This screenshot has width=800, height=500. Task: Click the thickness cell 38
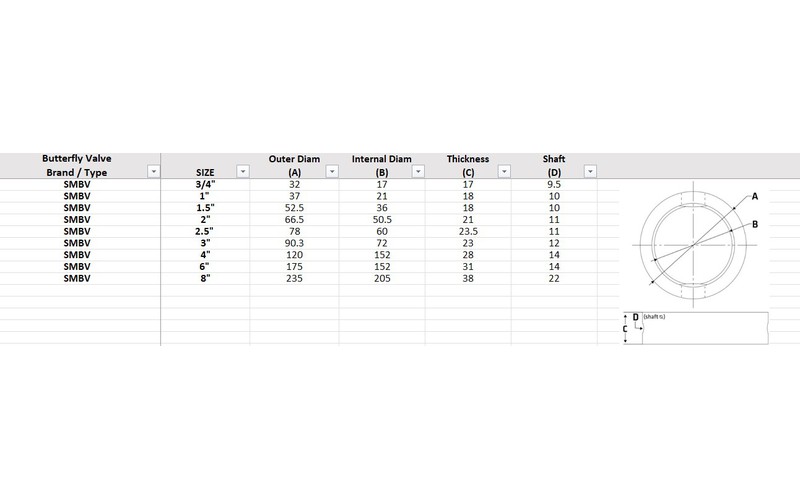click(x=468, y=280)
